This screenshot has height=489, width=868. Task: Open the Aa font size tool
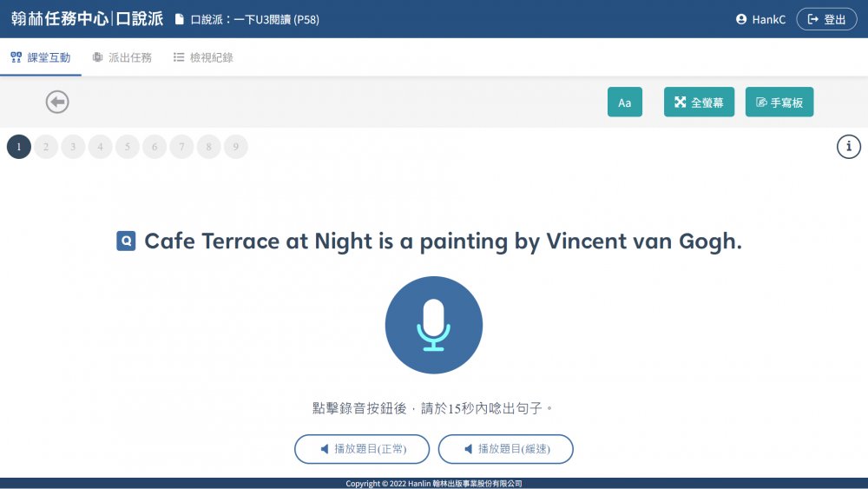[624, 102]
